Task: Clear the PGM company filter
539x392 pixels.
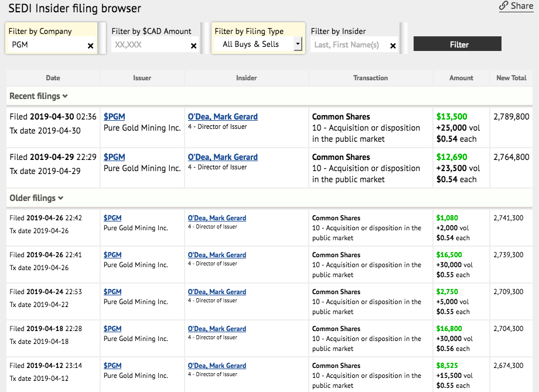Action: [90, 46]
